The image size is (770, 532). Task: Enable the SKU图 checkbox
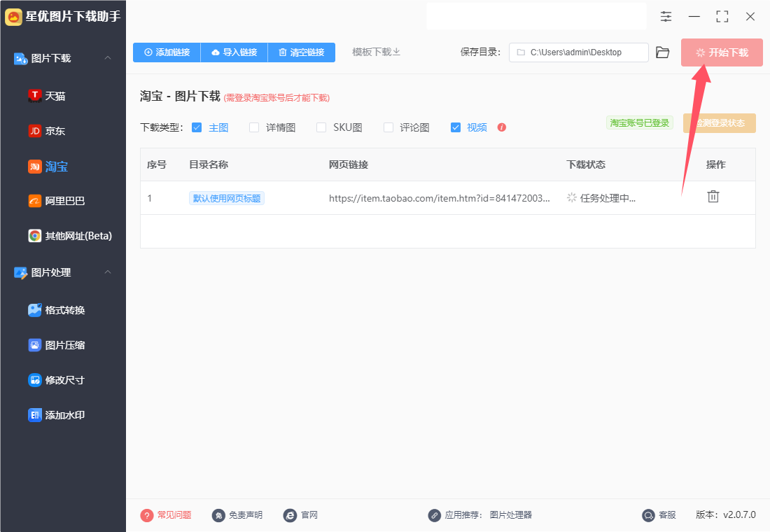(x=321, y=127)
